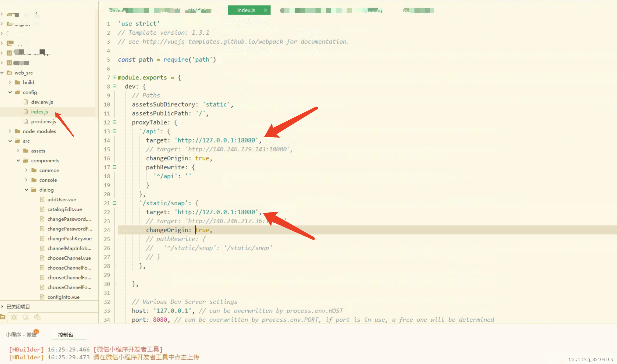617x364 pixels.
Task: Expand the assets folder
Action: tap(18, 151)
